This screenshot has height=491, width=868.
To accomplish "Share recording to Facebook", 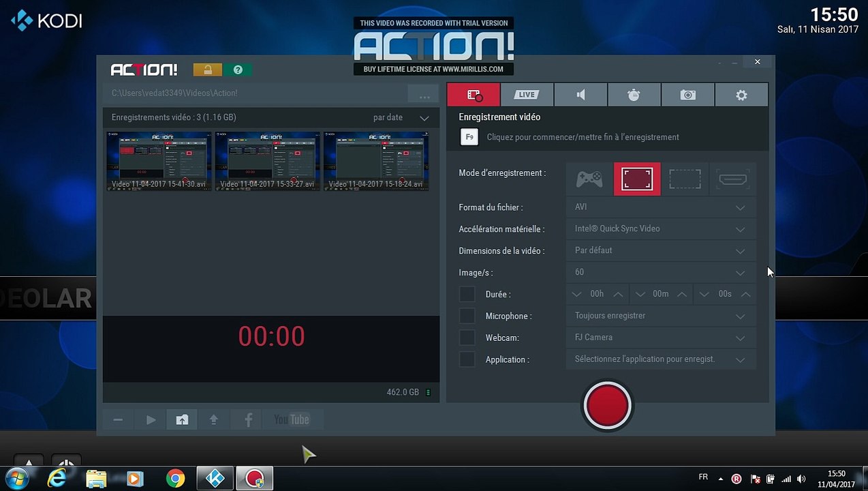I will (x=248, y=420).
